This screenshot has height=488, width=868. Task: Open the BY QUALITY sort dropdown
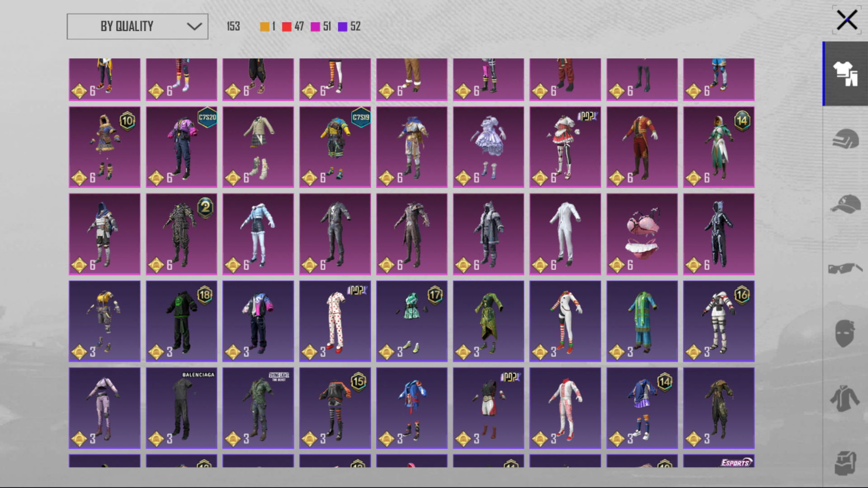pos(137,26)
